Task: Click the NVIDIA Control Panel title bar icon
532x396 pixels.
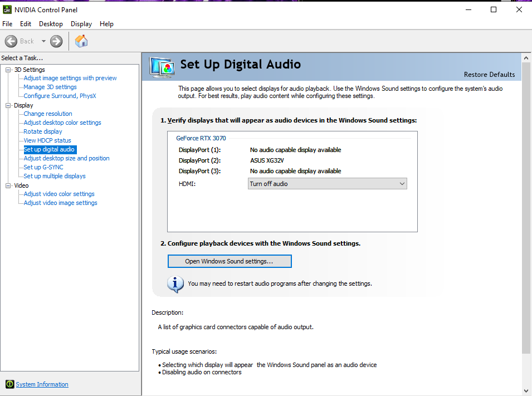Action: 7,9
